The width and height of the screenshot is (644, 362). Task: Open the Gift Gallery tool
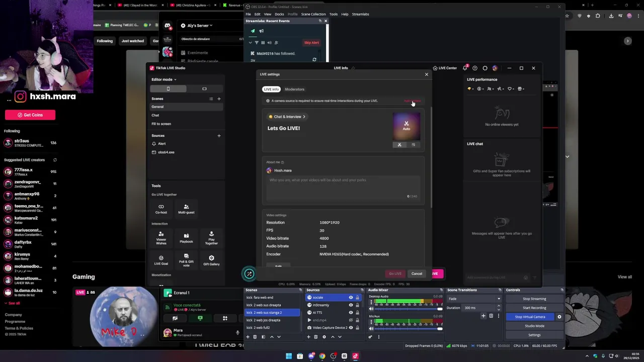(x=211, y=260)
